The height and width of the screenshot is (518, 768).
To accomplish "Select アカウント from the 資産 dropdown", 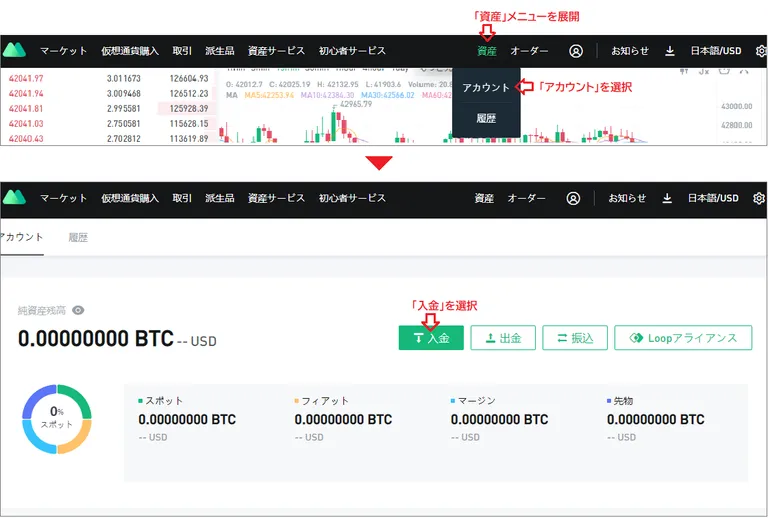I will click(486, 87).
